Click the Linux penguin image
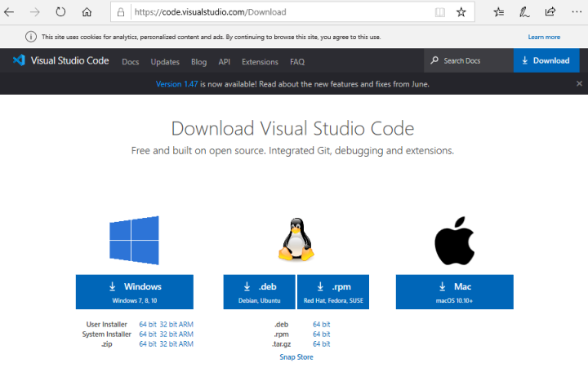The width and height of the screenshot is (588, 368). [296, 239]
